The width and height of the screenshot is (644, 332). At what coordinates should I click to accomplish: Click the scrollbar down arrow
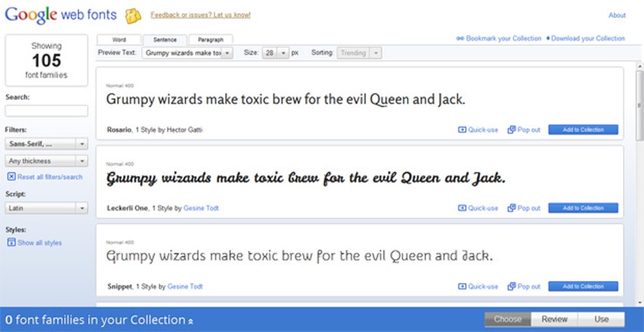tap(639, 303)
